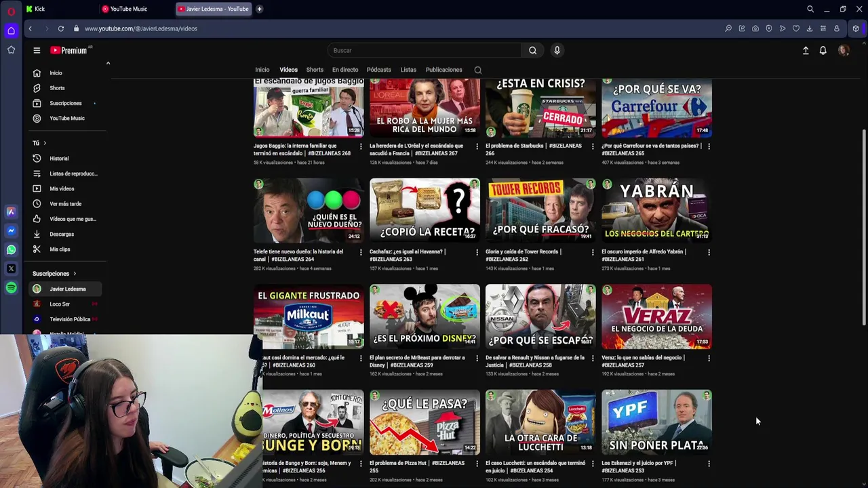
Task: Open the Opera bookmarks star in the sidebar
Action: 11,49
